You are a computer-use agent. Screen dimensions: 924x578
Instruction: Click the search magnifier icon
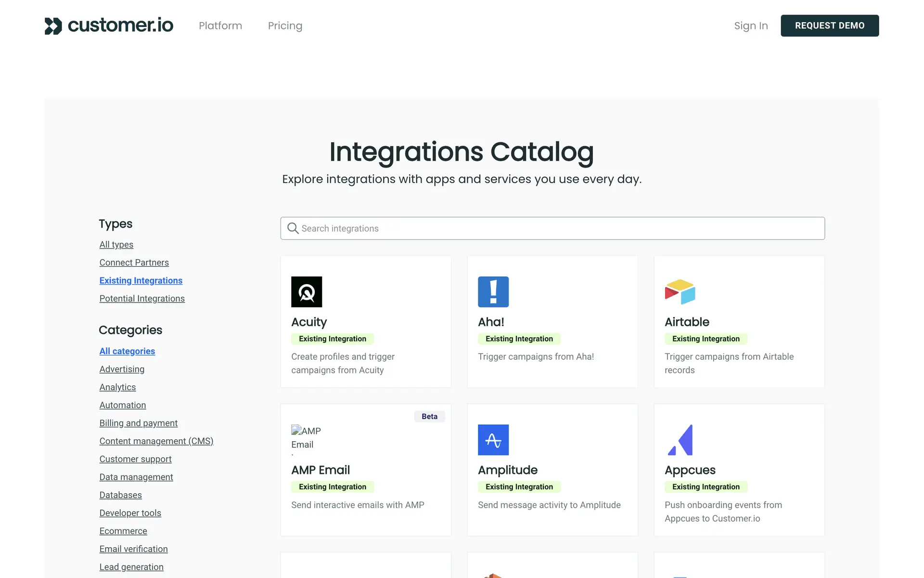click(293, 228)
